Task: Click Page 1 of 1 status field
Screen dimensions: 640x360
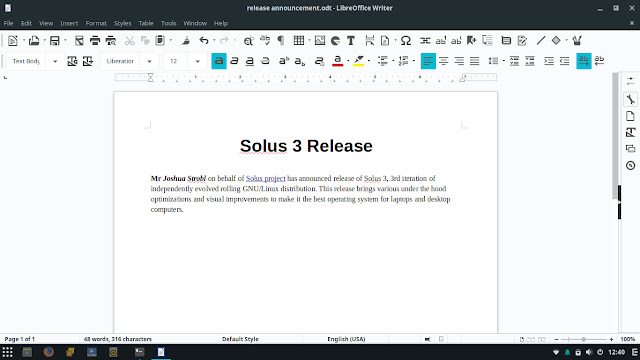Action: (x=20, y=339)
